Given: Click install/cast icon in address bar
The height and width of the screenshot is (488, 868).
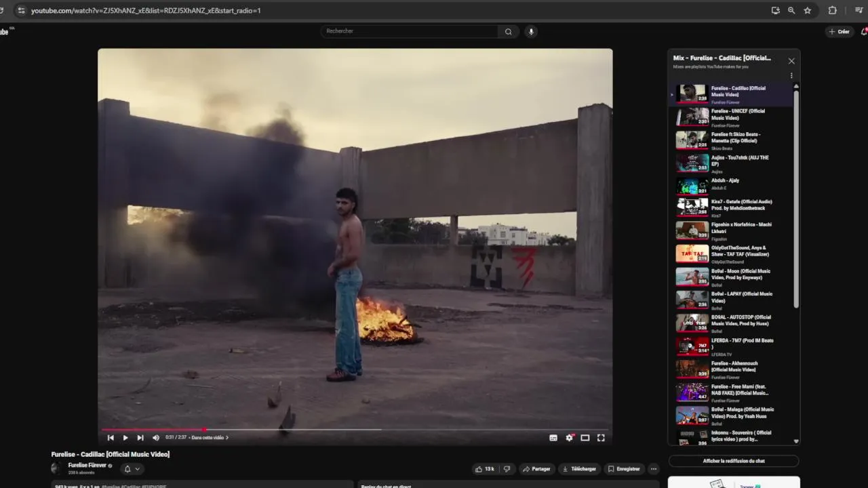Looking at the screenshot, I should (x=775, y=11).
